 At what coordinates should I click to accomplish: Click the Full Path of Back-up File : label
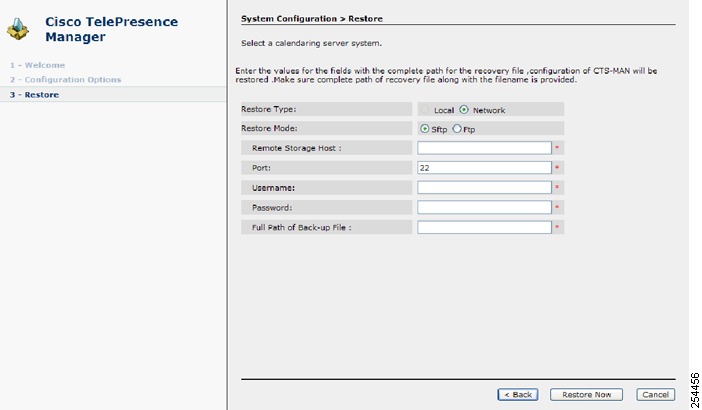(x=302, y=227)
